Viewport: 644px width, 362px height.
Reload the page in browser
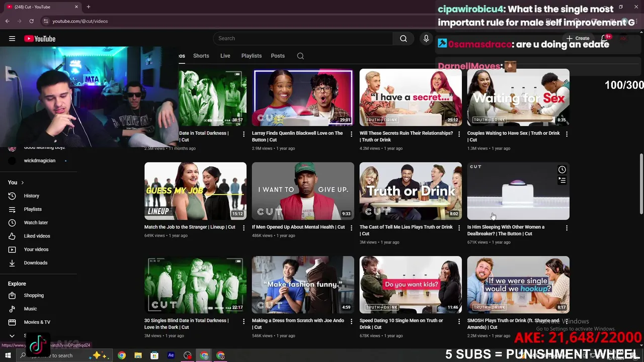31,21
